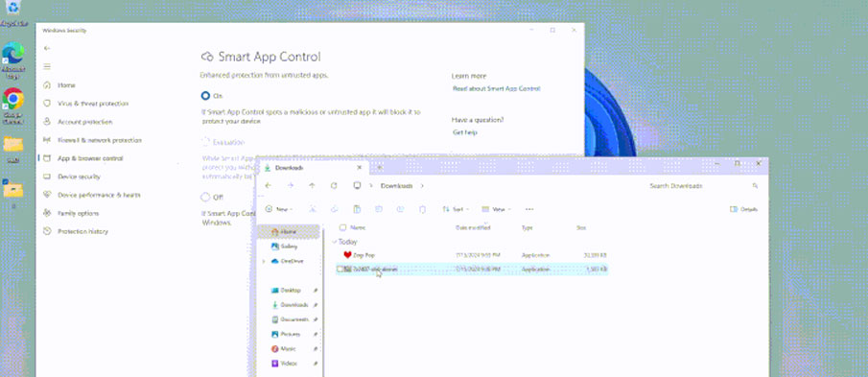Focus the Search Downloads field

tap(702, 186)
